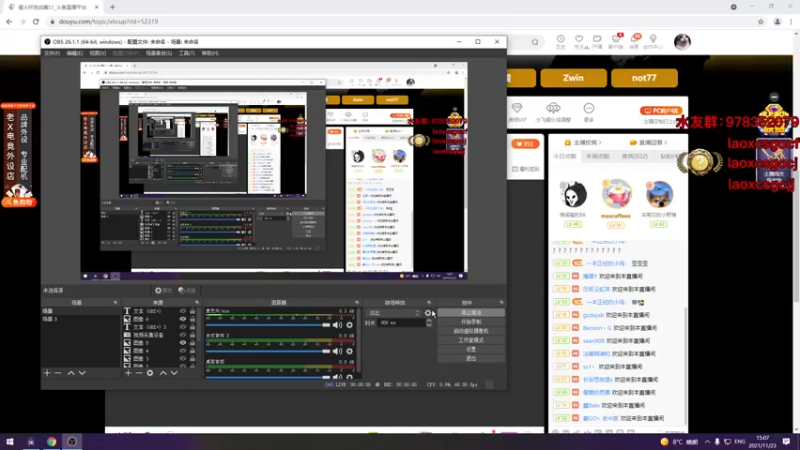Mute the 麦克风/Aux mixer channel
The image size is (800, 450).
pos(337,325)
